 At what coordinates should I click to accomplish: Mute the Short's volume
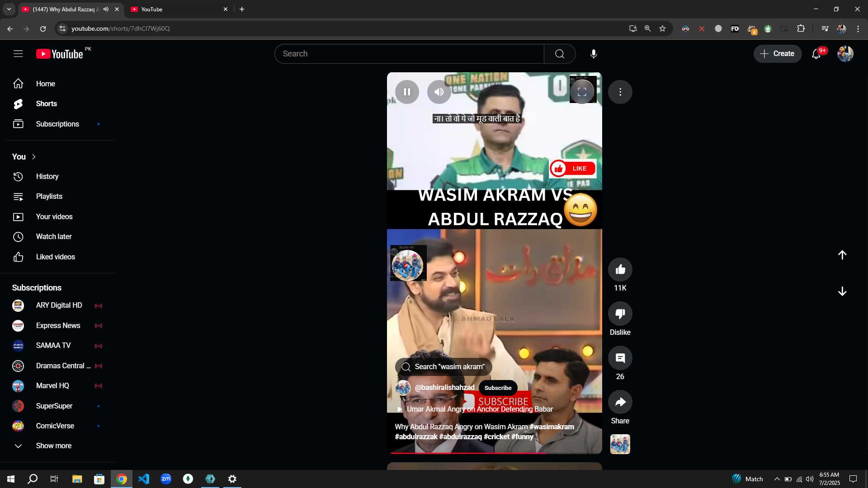439,92
